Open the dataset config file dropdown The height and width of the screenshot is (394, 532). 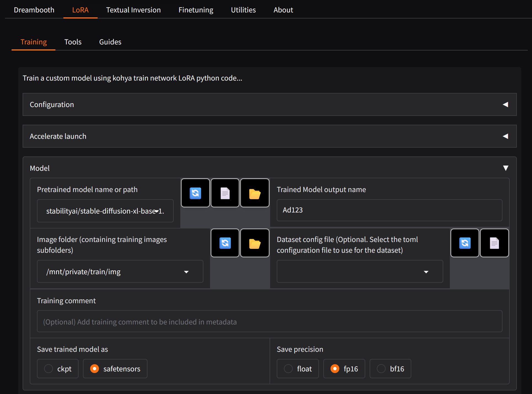426,272
